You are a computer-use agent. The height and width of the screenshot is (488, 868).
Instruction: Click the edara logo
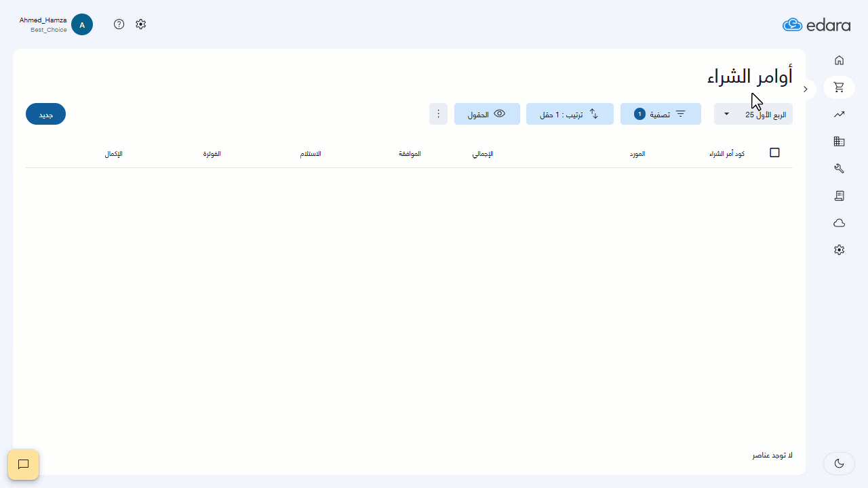[x=816, y=25]
